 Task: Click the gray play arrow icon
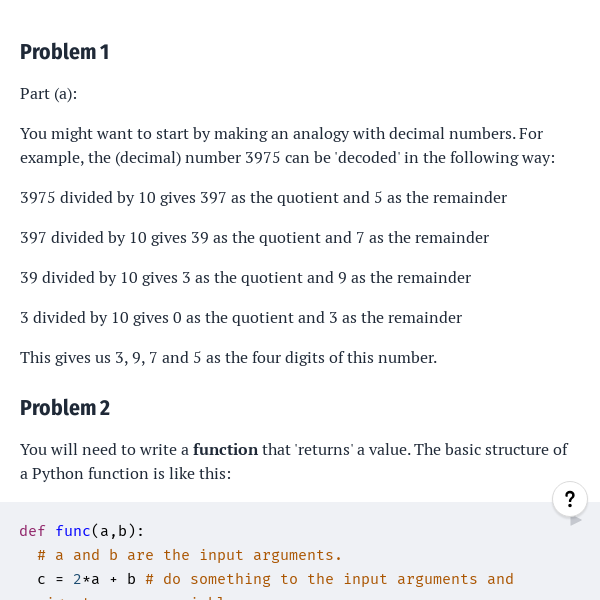pyautogui.click(x=575, y=521)
